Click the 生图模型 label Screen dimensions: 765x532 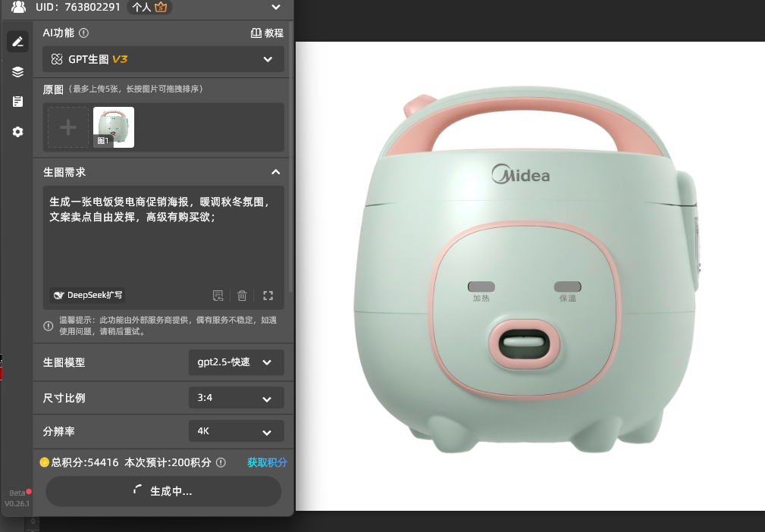(64, 362)
